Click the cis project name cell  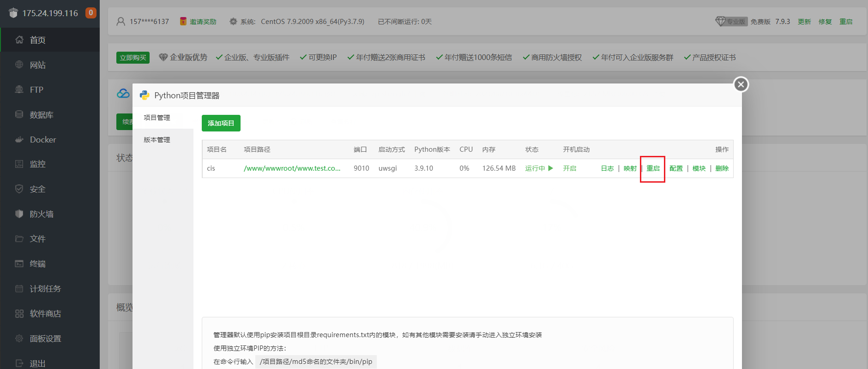(x=211, y=168)
